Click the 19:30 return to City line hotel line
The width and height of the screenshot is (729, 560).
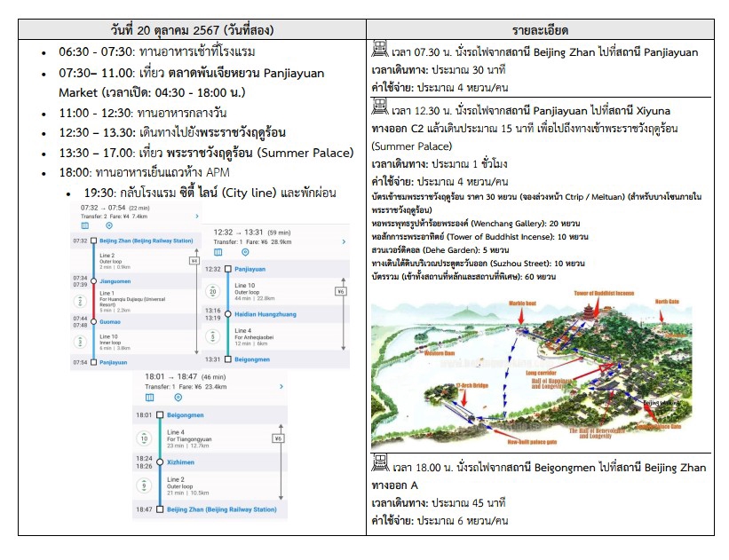coord(210,193)
